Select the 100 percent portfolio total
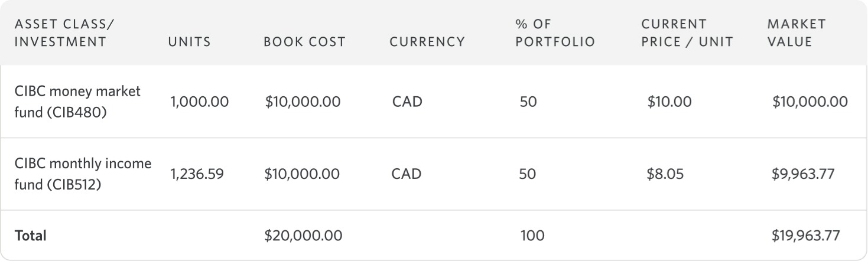 click(x=532, y=236)
